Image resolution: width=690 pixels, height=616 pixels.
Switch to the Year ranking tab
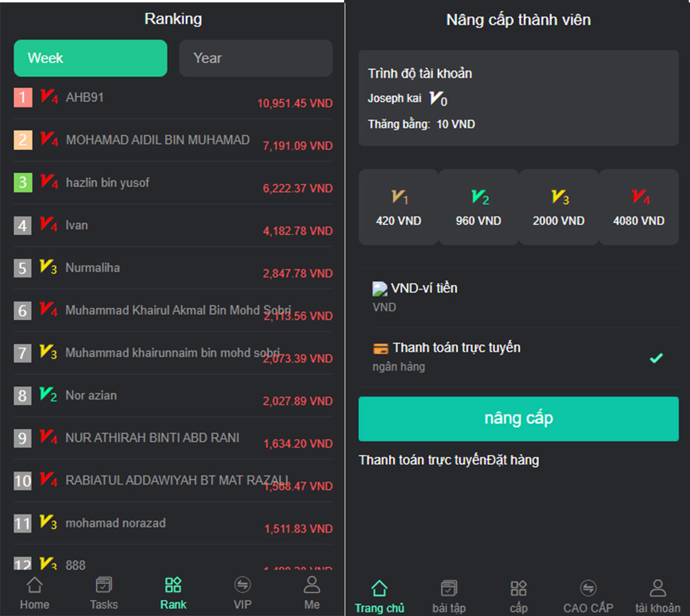(255, 58)
